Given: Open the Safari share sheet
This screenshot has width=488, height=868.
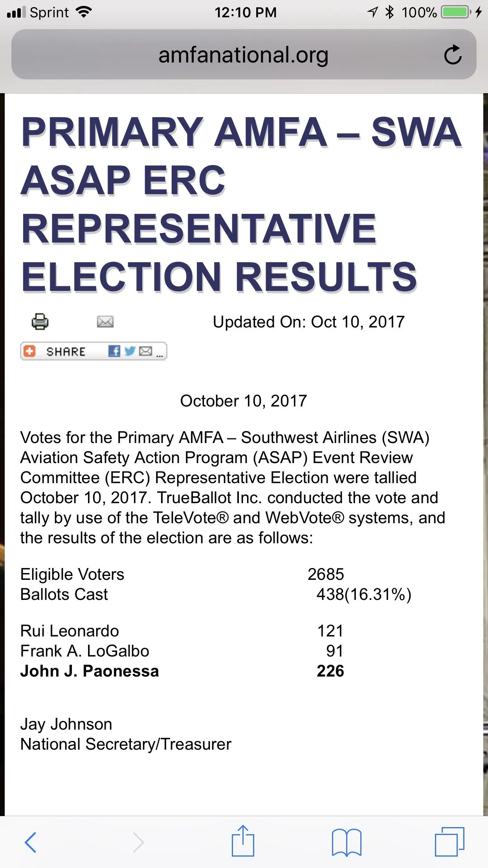Looking at the screenshot, I should point(243,841).
